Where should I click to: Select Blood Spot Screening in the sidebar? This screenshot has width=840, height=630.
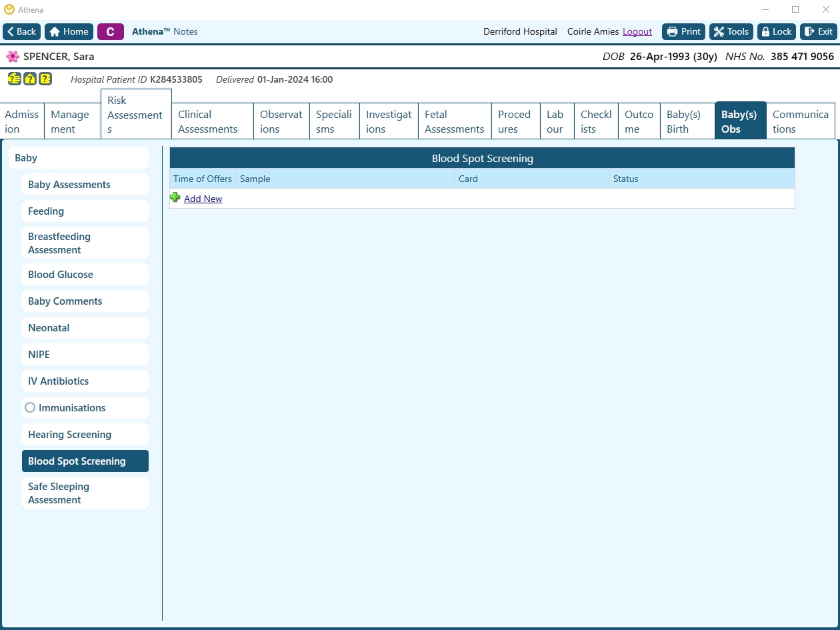85,461
